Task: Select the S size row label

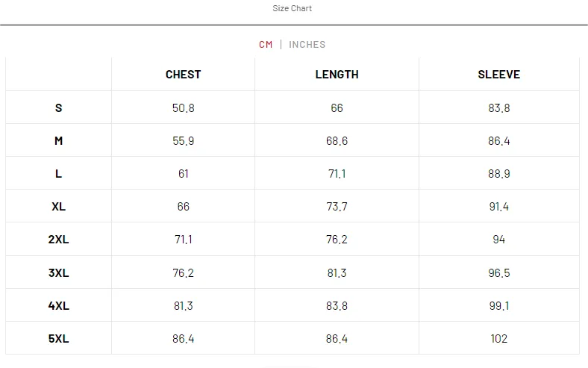Action: [59, 107]
